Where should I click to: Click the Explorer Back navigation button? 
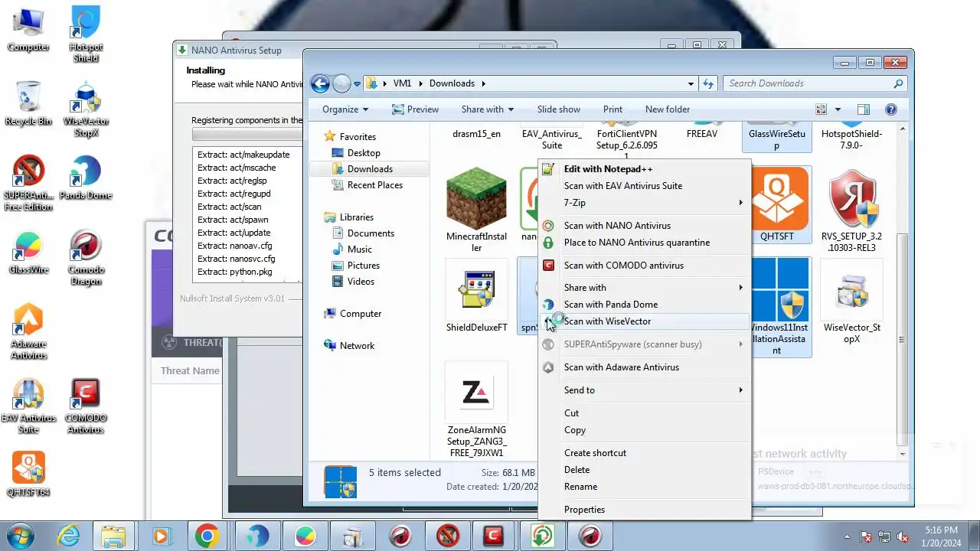pos(320,83)
